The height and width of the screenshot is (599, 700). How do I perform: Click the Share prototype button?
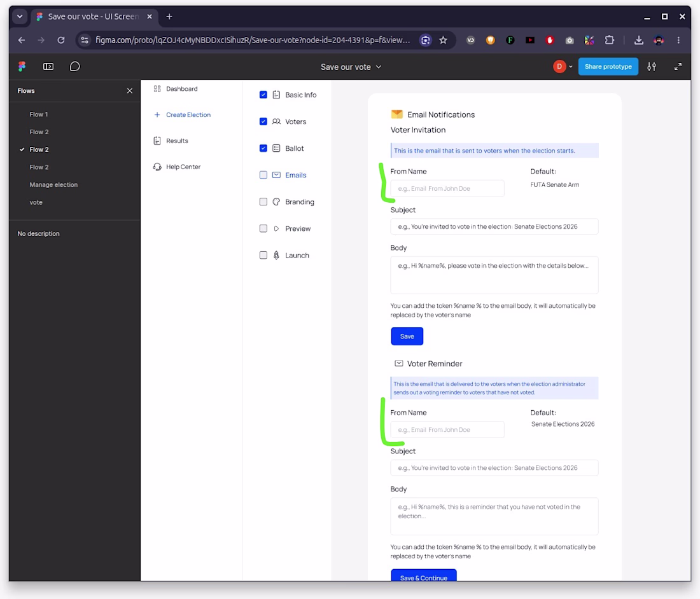point(608,67)
